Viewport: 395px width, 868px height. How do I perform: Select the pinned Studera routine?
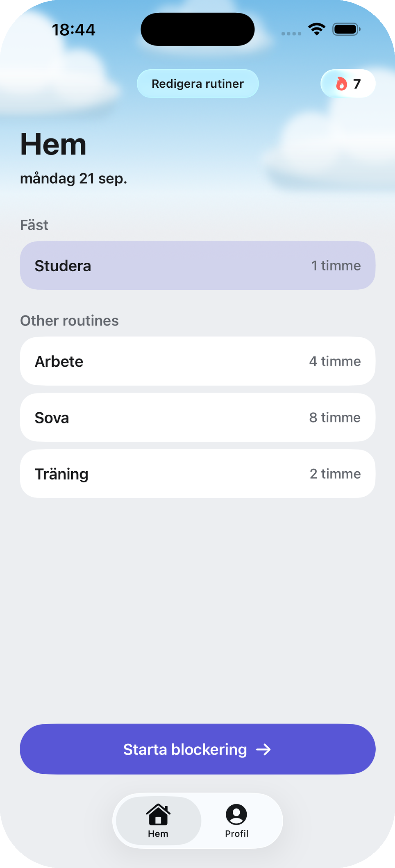tap(197, 266)
